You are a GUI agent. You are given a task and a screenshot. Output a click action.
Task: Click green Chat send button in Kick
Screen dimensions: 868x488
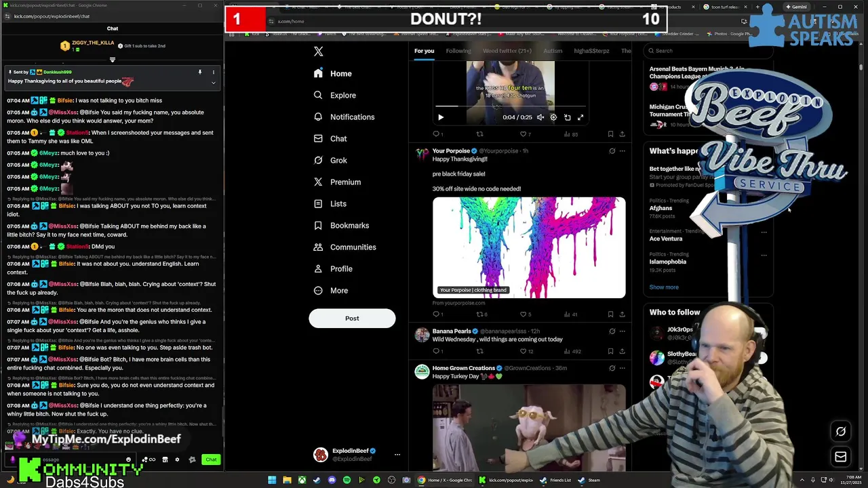coord(211,460)
